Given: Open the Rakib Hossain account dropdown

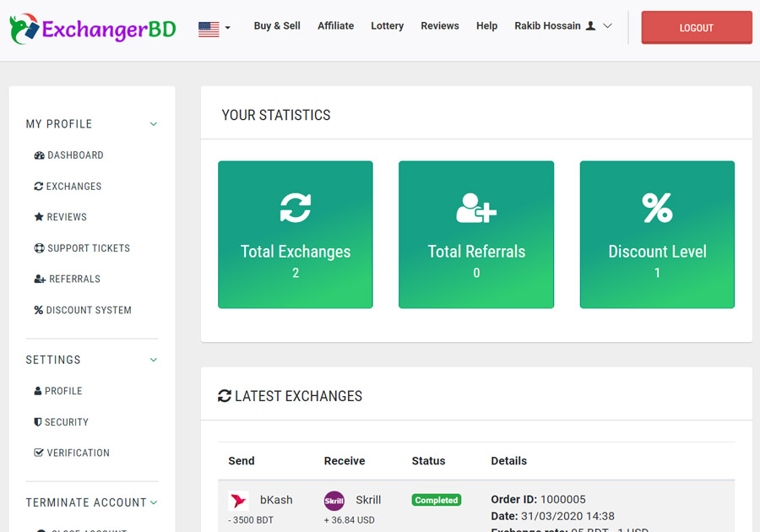Looking at the screenshot, I should [x=563, y=26].
